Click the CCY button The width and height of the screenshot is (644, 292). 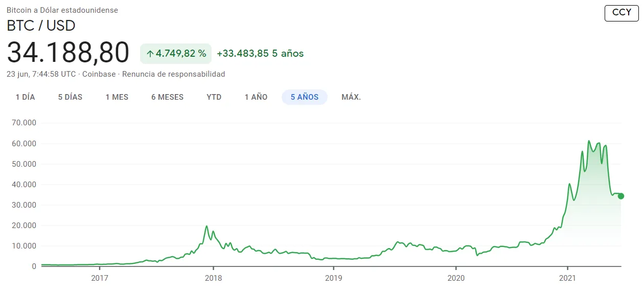pyautogui.click(x=622, y=12)
